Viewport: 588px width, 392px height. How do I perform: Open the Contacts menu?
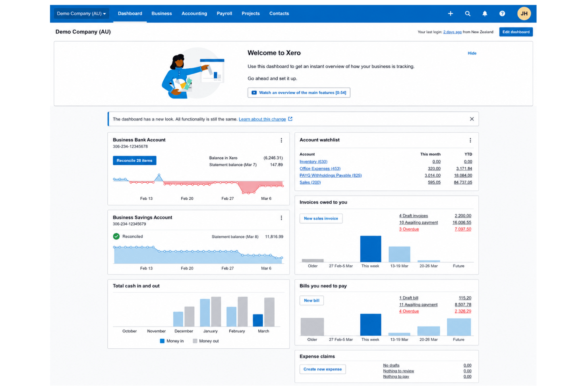pos(279,14)
